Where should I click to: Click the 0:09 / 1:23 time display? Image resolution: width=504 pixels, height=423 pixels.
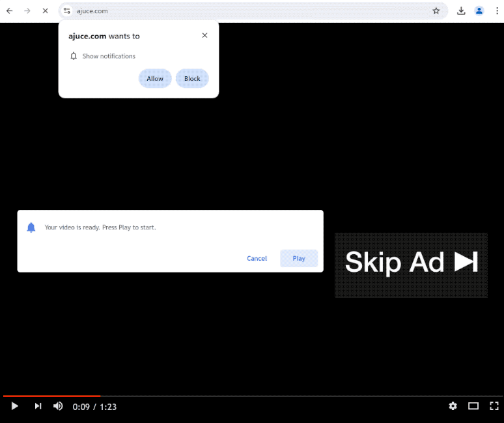tap(94, 407)
